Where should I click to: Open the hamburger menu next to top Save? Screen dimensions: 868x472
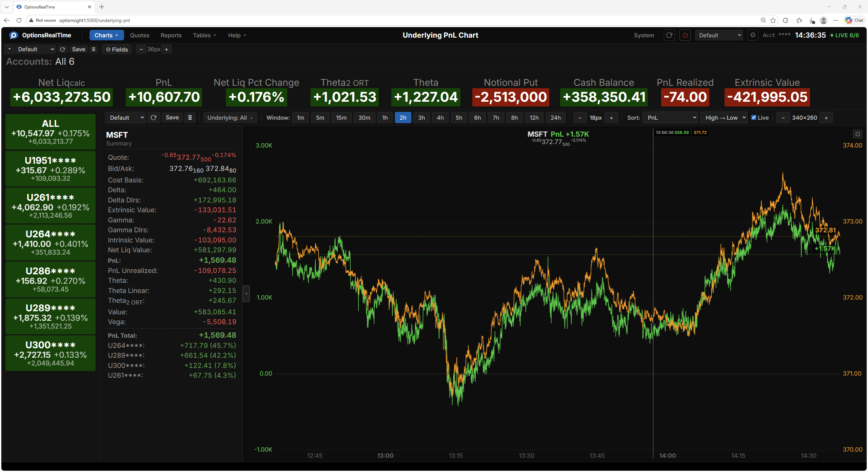tap(94, 50)
